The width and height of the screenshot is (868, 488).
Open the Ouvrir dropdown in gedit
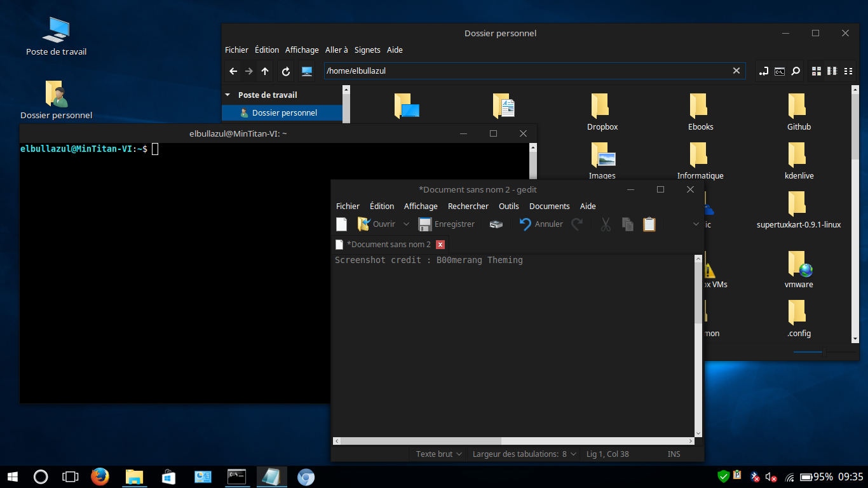click(407, 224)
